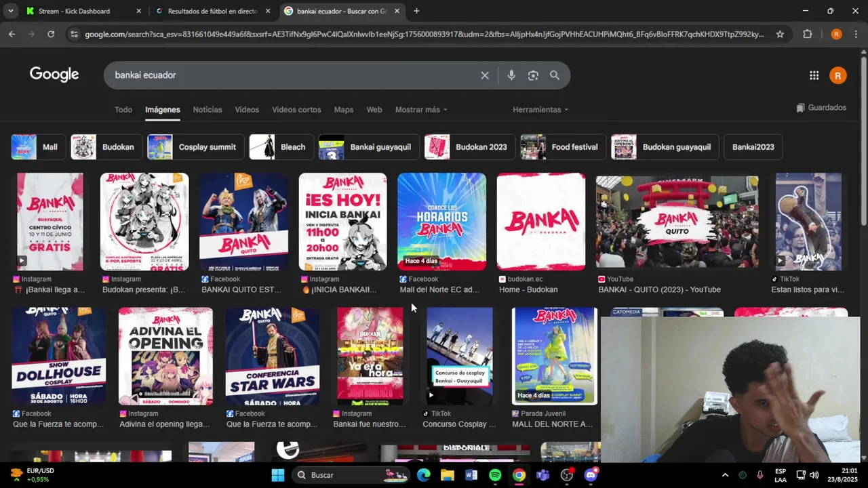Viewport: 868px width, 488px height.
Task: Filter by the Food festival chip
Action: 563,147
